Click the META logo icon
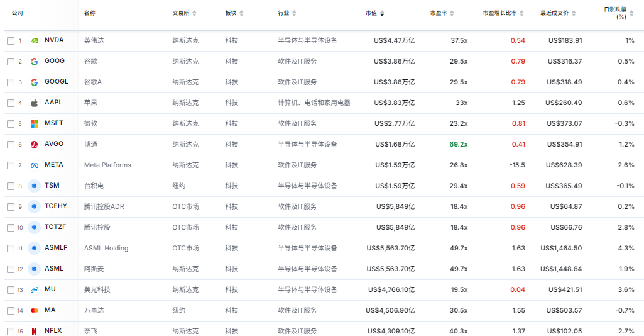 (35, 165)
